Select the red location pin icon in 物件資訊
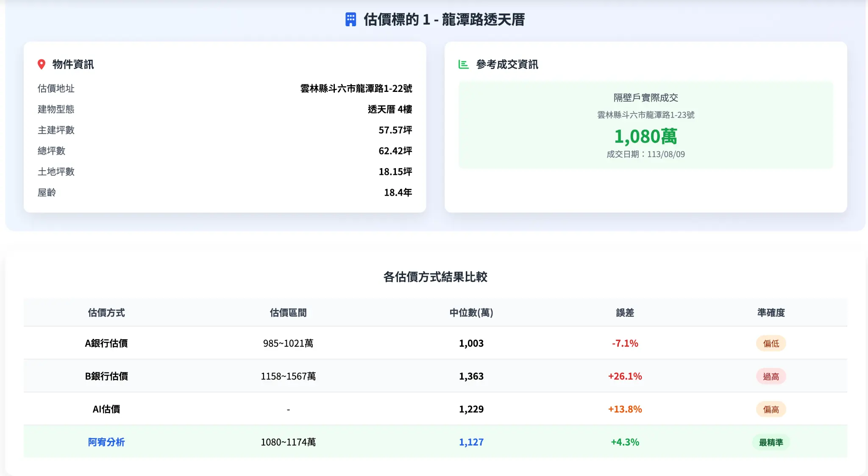This screenshot has height=476, width=868. pyautogui.click(x=41, y=64)
